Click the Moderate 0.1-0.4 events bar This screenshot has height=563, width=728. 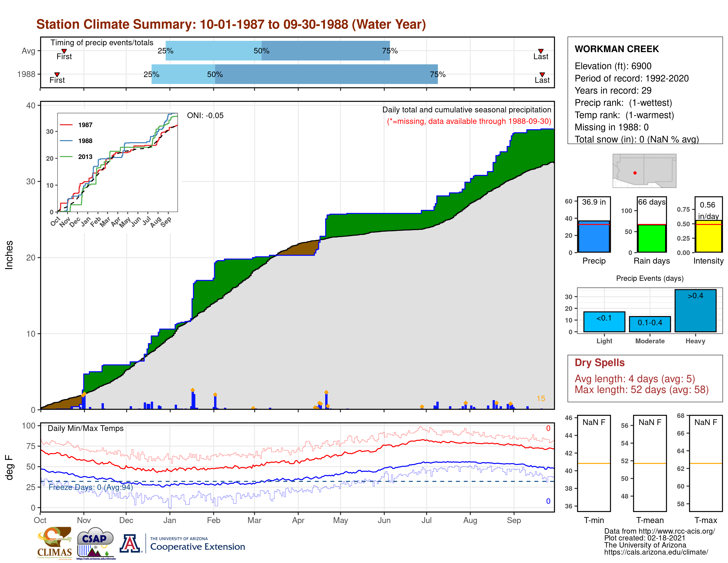(650, 324)
